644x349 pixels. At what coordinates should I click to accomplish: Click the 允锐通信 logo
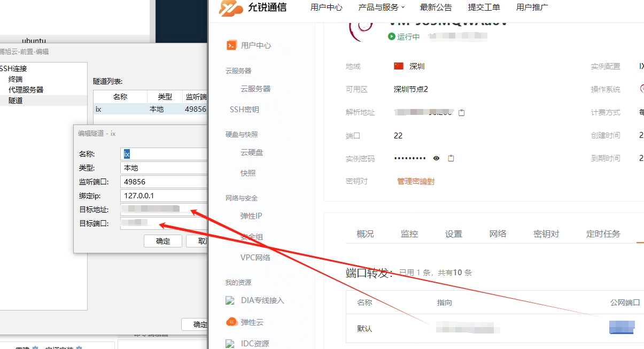[x=253, y=7]
